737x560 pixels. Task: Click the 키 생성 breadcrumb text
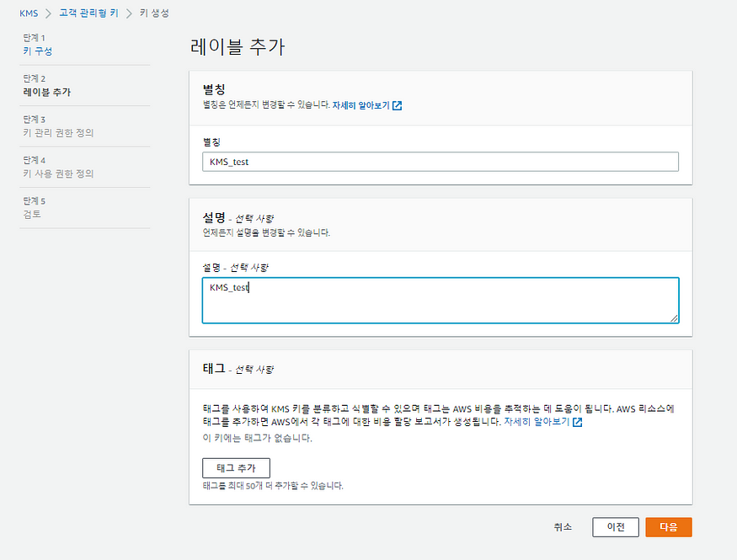(154, 13)
